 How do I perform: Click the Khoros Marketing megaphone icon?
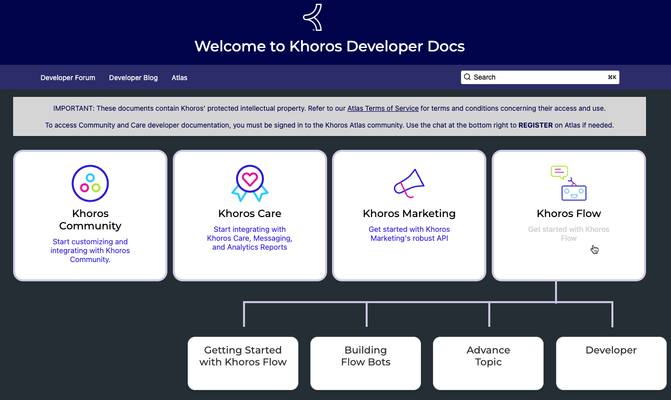pos(409,184)
